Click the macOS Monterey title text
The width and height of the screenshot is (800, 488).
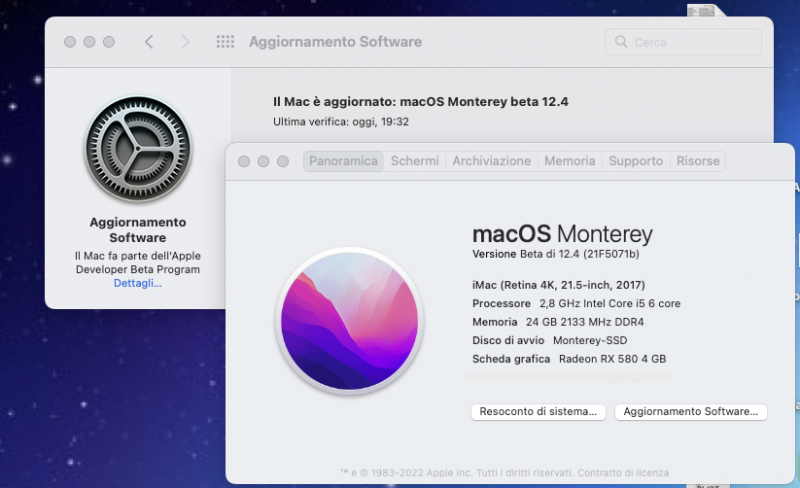(562, 234)
